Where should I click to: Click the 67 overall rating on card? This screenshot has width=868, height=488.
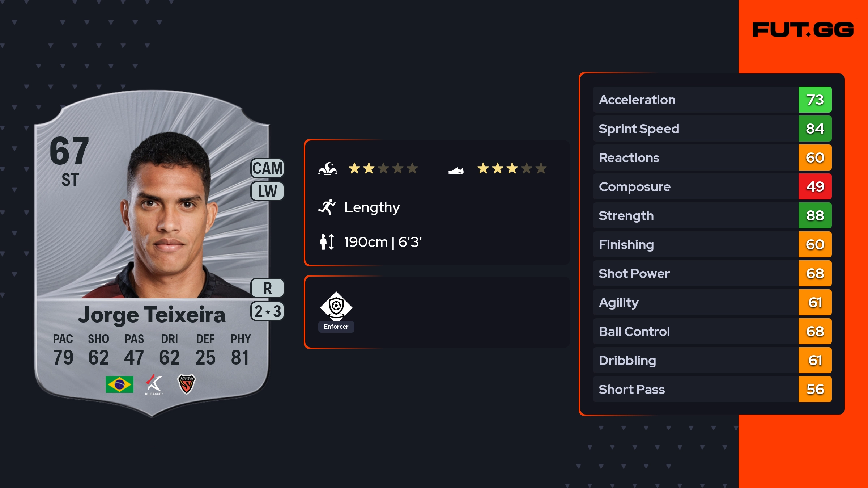pos(69,151)
